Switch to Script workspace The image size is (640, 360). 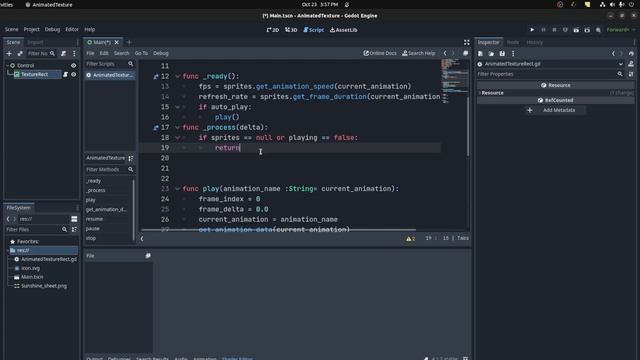[313, 30]
